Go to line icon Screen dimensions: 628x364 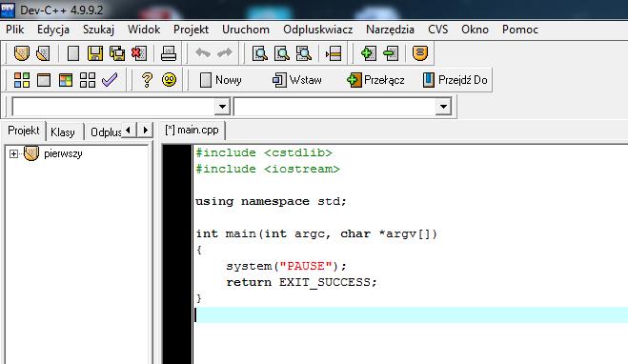[334, 53]
